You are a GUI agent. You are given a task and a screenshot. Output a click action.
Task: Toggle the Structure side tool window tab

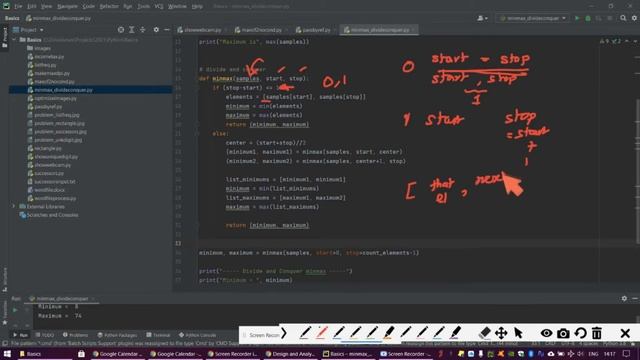tap(4, 279)
